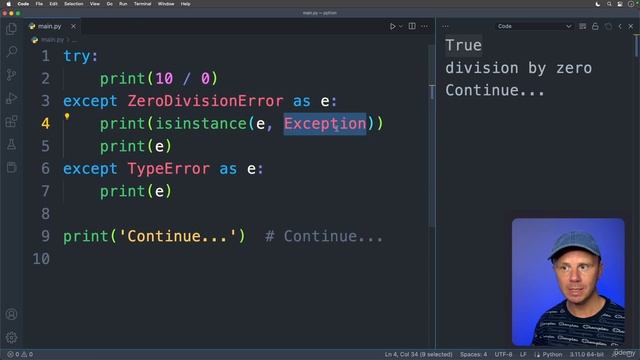The height and width of the screenshot is (360, 640).
Task: Click True in output panel
Action: 463,45
